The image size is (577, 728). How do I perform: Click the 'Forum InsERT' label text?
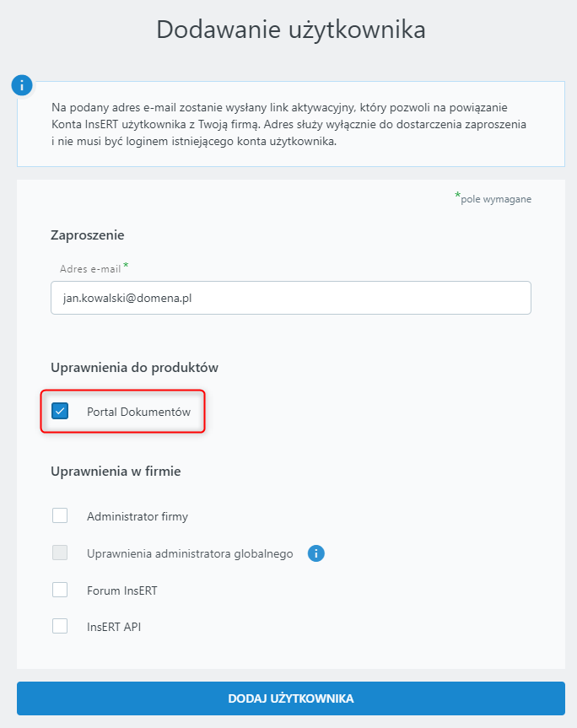pos(121,590)
